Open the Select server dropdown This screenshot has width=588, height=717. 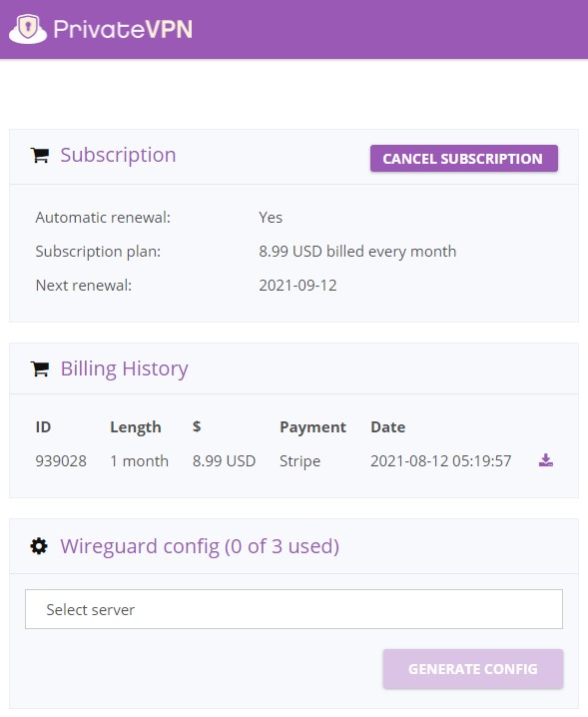(x=294, y=609)
